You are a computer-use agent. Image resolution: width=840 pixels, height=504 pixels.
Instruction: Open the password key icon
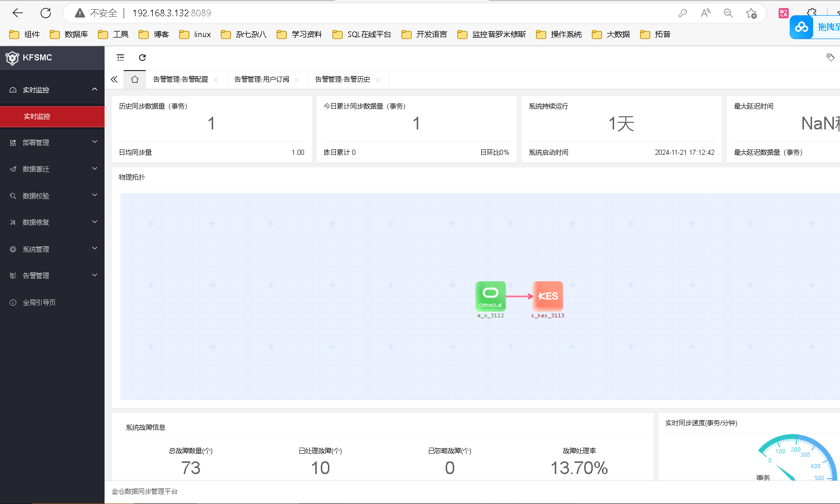pyautogui.click(x=683, y=13)
